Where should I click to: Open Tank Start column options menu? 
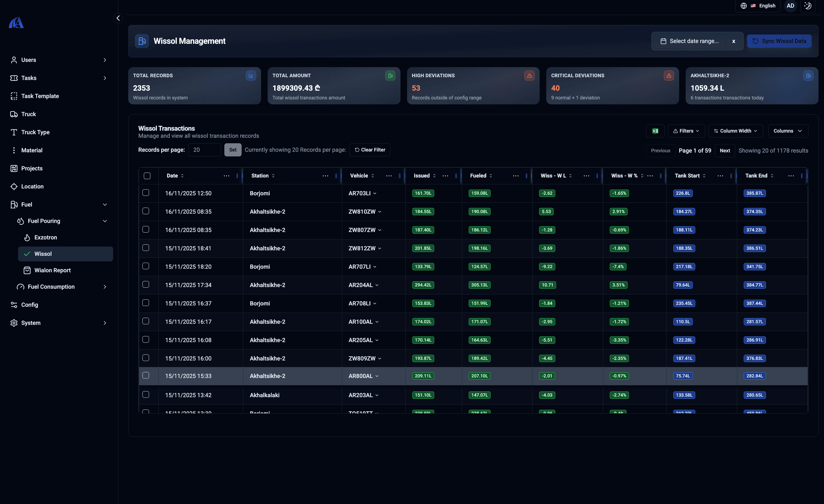721,176
